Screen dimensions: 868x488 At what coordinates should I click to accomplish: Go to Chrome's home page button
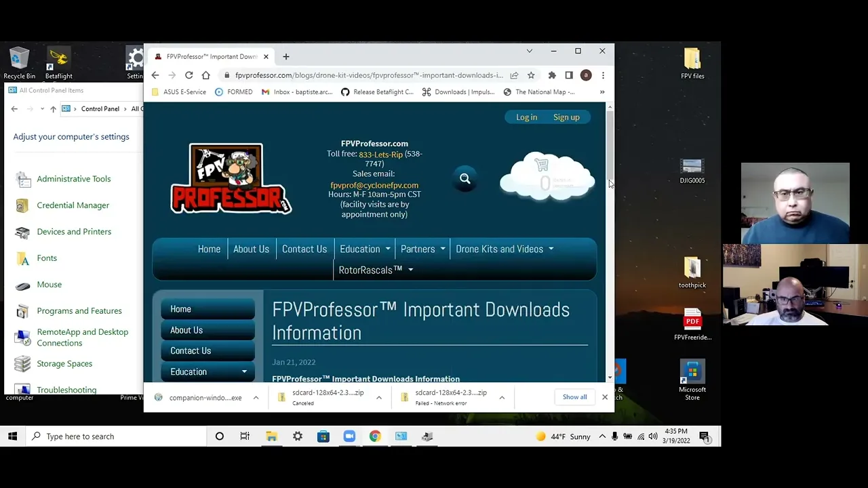[x=206, y=75]
